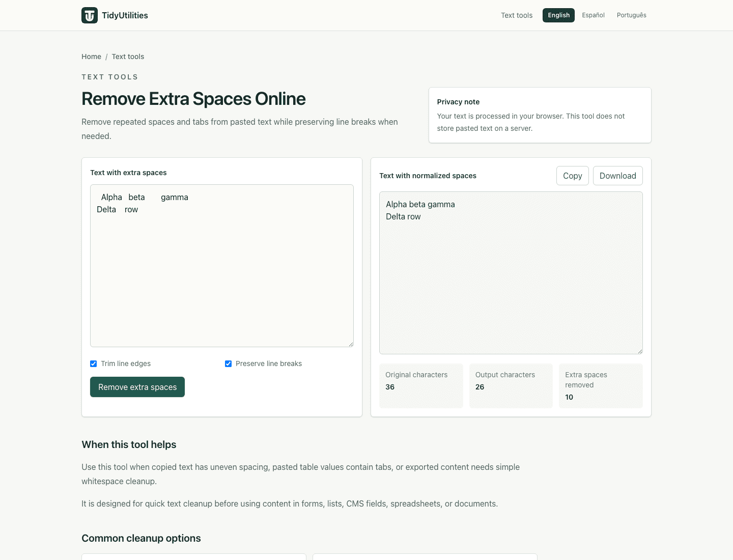Screen dimensions: 733x560
Task: Download the normalized text
Action: (618, 176)
